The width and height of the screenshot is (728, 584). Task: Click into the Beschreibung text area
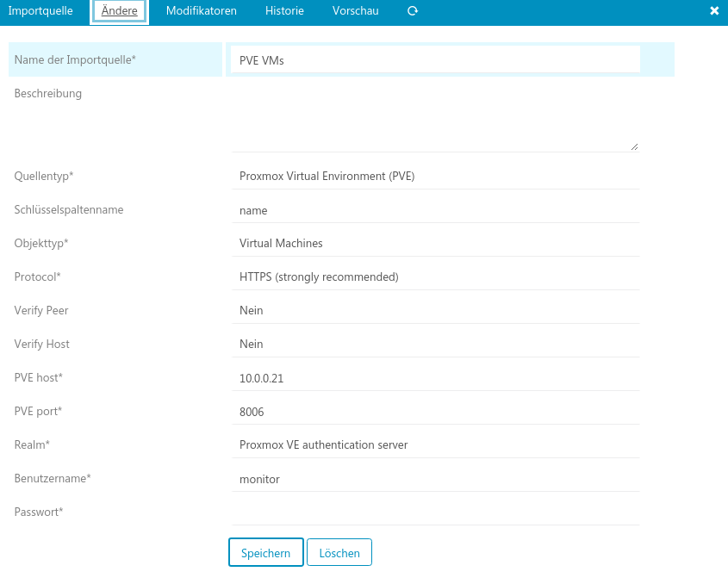click(435, 118)
